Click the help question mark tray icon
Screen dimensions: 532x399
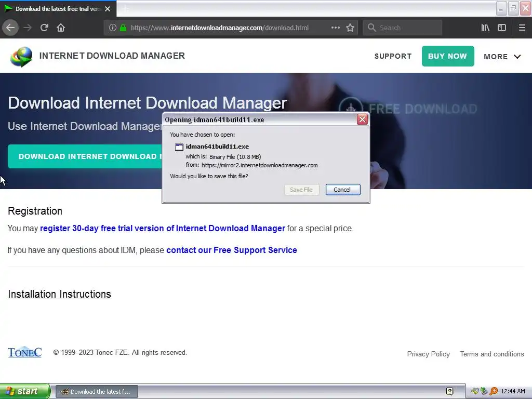coord(449,392)
